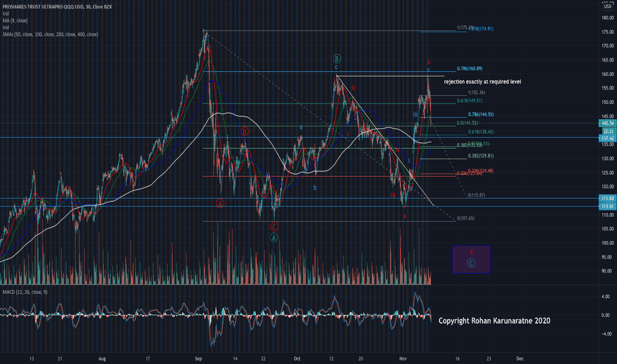
Task: Click the 115.88 horizontal line price tag
Action: coord(608,199)
